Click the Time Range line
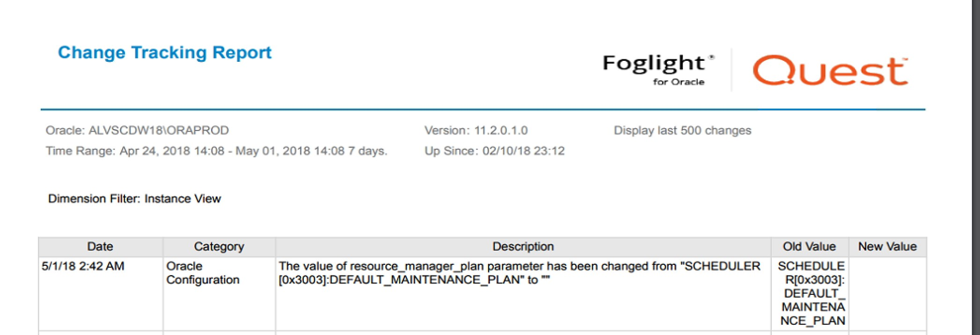The height and width of the screenshot is (335, 980). point(216,151)
